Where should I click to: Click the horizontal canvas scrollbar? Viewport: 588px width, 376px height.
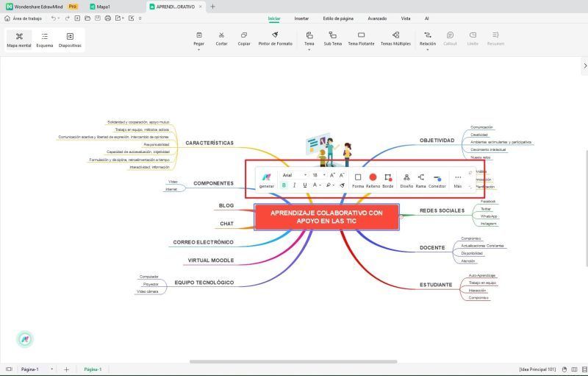click(x=293, y=362)
